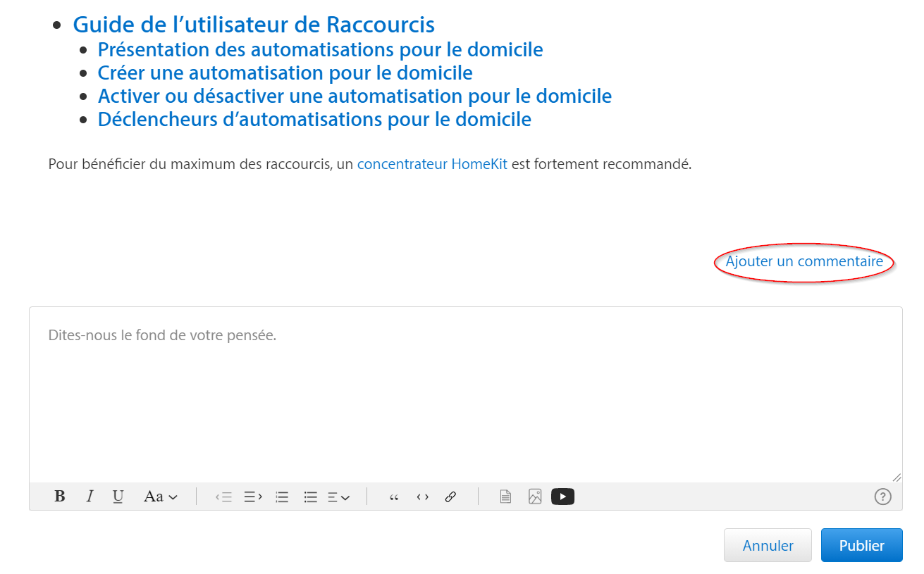This screenshot has height=574, width=924.
Task: Insert a bulleted list
Action: click(310, 497)
